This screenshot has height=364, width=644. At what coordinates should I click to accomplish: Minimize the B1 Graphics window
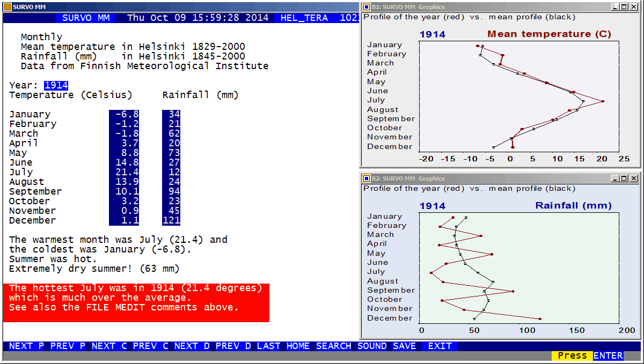pos(615,7)
